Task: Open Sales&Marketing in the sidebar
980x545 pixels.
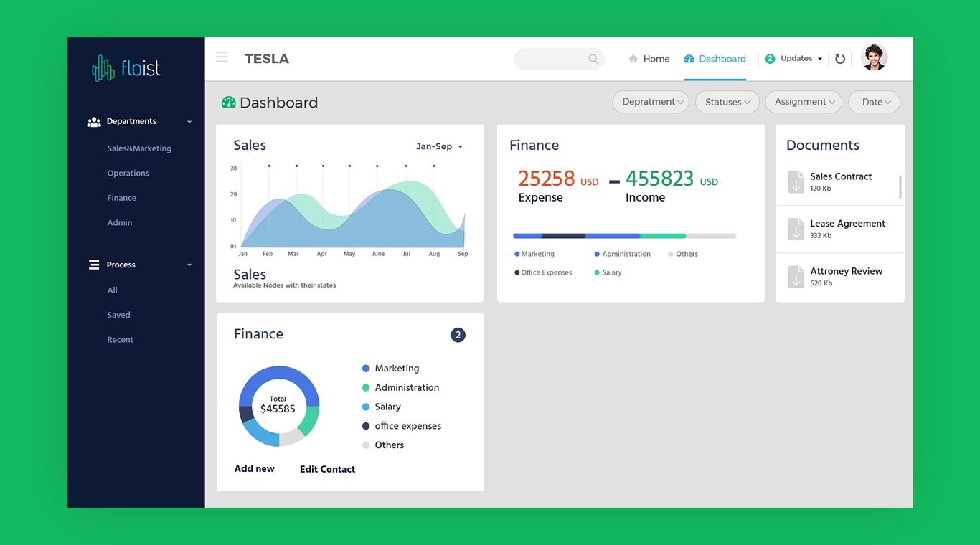Action: (139, 148)
